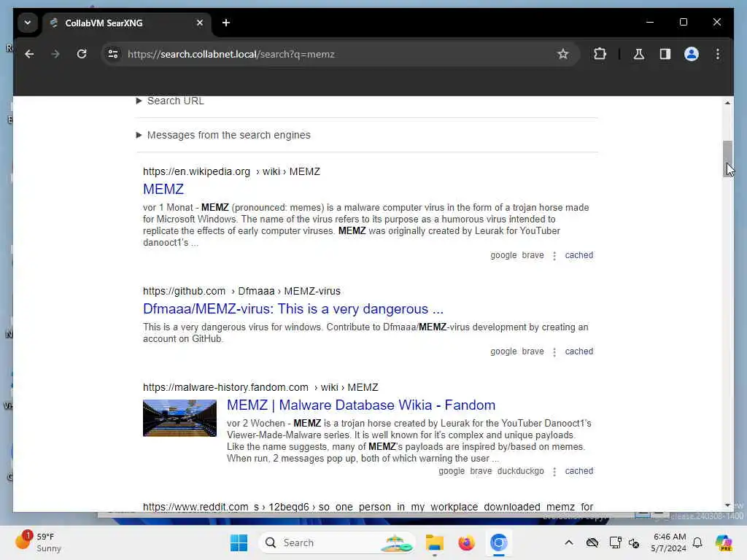This screenshot has width=747, height=560.
Task: Open File Explorer from the taskbar
Action: point(435,542)
